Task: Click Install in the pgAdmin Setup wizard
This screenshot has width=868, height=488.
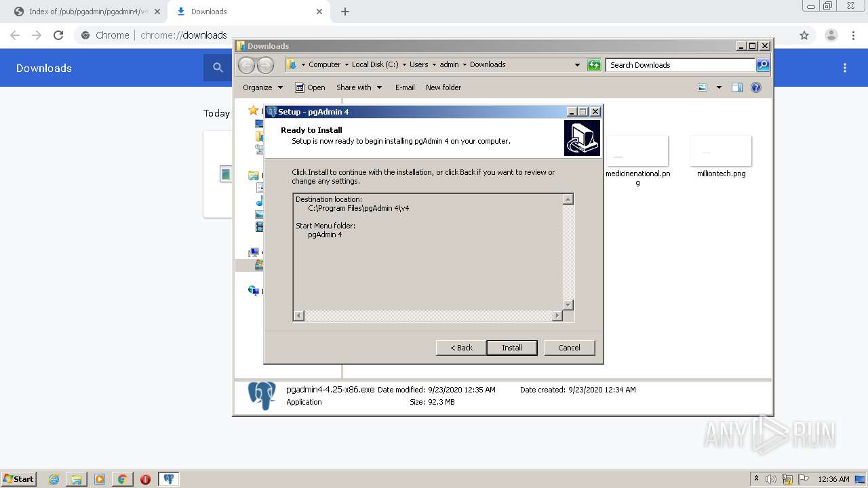Action: pos(512,348)
